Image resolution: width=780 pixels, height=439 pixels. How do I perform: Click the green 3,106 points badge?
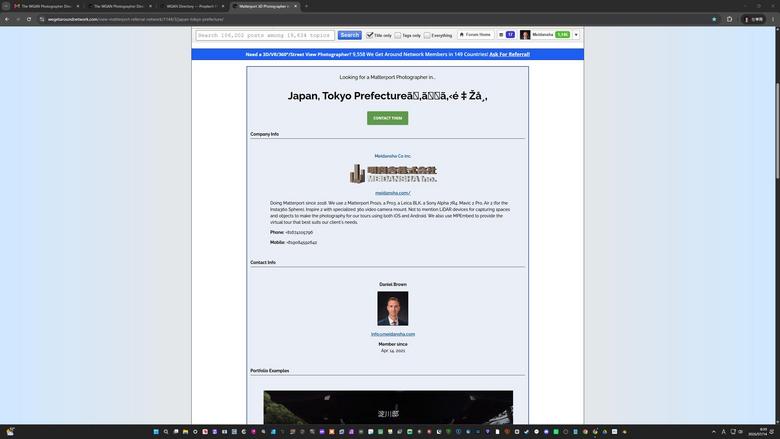(x=563, y=35)
